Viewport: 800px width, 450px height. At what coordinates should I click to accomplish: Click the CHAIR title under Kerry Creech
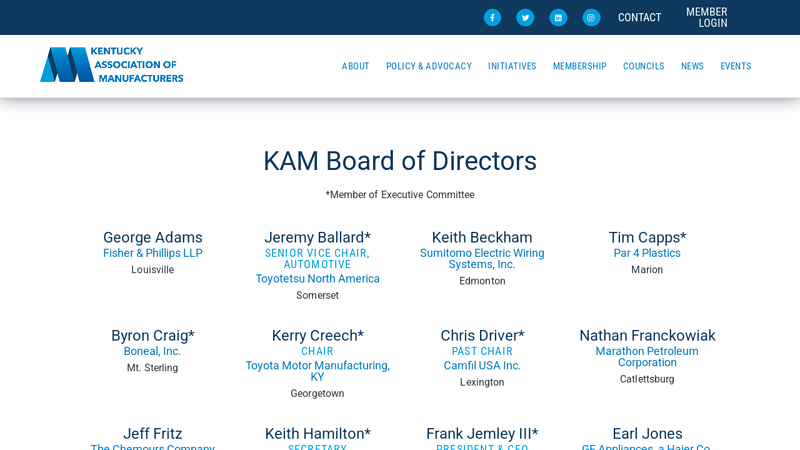tap(317, 351)
